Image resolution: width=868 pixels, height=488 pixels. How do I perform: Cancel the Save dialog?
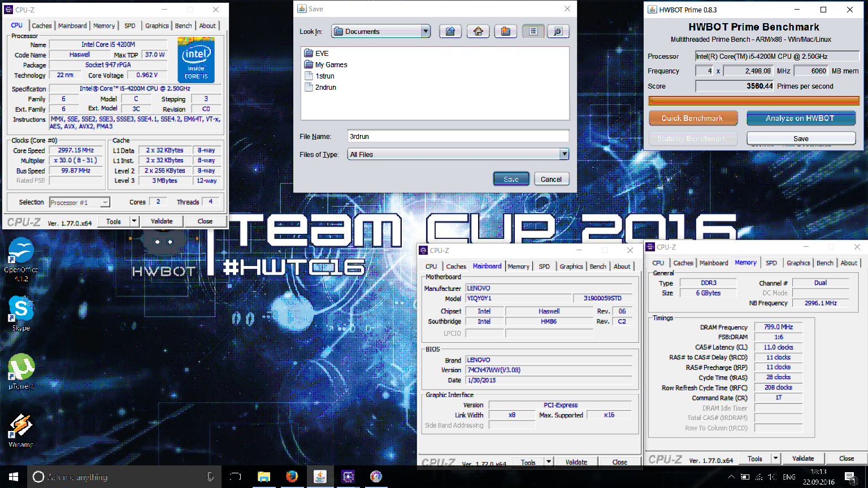point(551,179)
